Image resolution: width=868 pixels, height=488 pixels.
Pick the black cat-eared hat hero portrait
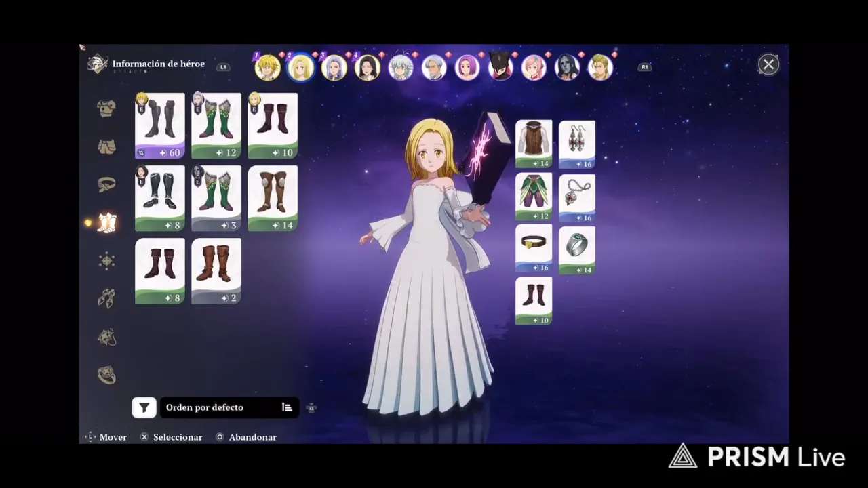pos(500,67)
